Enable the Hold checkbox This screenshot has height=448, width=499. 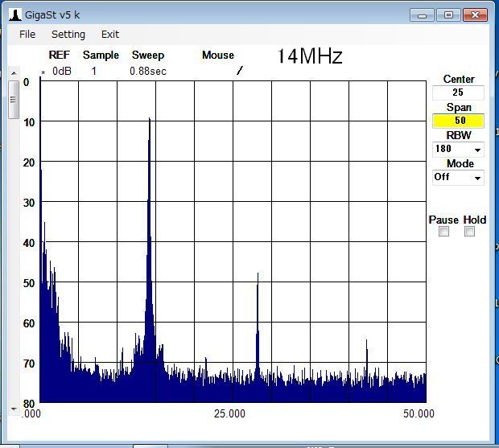pyautogui.click(x=469, y=231)
